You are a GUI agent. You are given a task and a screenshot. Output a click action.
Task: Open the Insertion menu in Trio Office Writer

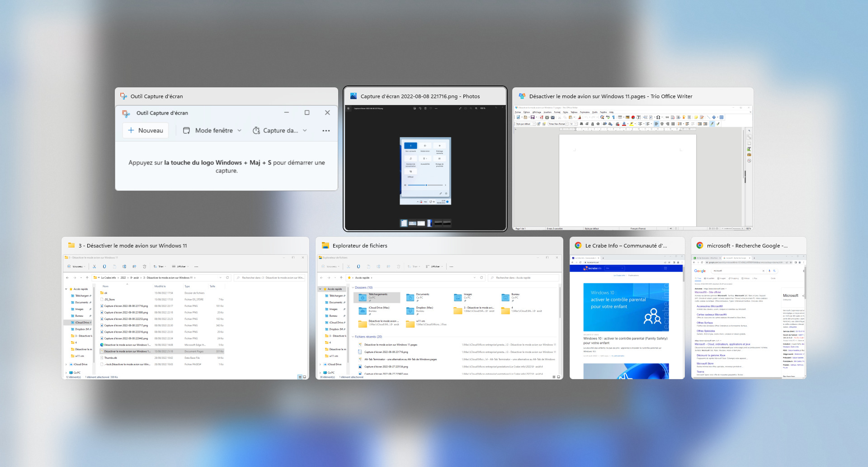pos(547,112)
